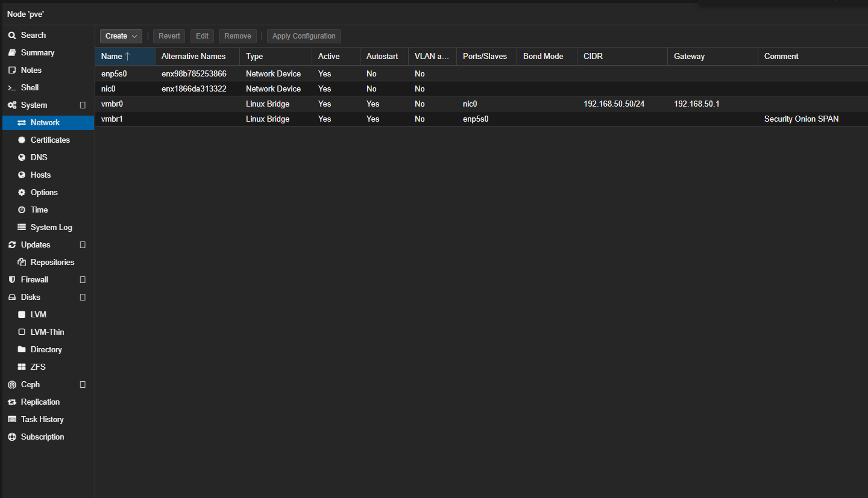Collapse the Updates section toggle box
Viewport: 868px width, 498px height.
tap(83, 245)
